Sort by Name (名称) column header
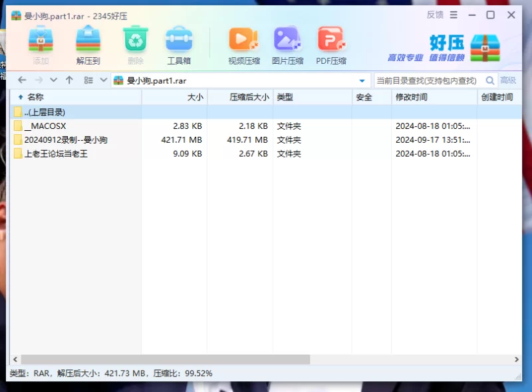 tap(76, 97)
